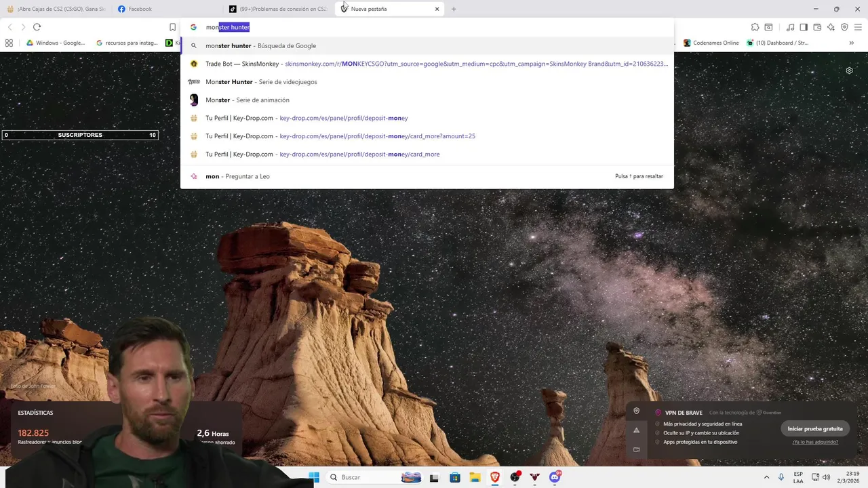
Task: Open Brave Wallet icon
Action: pyautogui.click(x=817, y=27)
